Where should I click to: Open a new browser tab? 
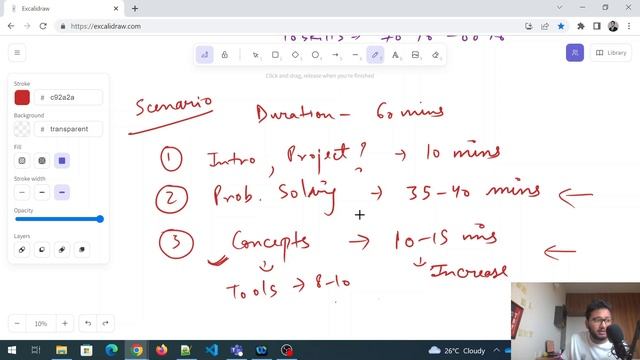[135, 9]
